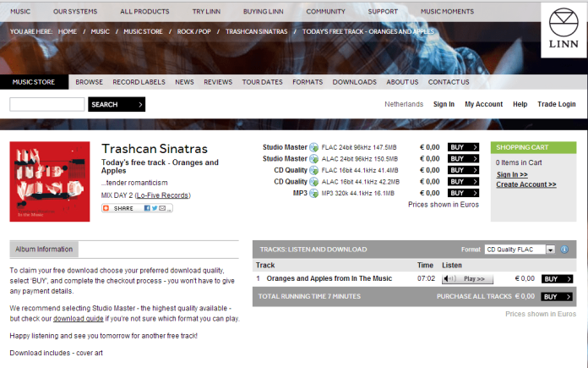Screen dimensions: 588x368
Task: Open the OUR SYSTEMS menu
Action: [x=75, y=12]
